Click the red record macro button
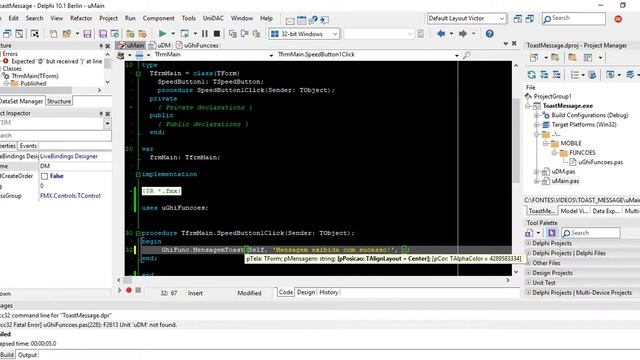Screen dimensions: 640x360 coord(129,290)
